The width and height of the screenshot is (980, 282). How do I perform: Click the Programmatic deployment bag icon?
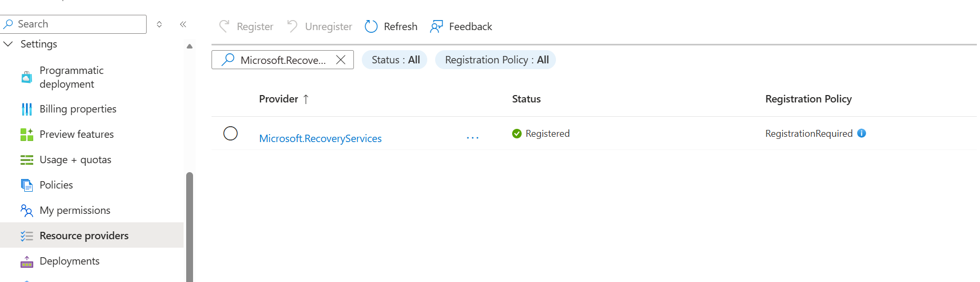pyautogui.click(x=26, y=77)
